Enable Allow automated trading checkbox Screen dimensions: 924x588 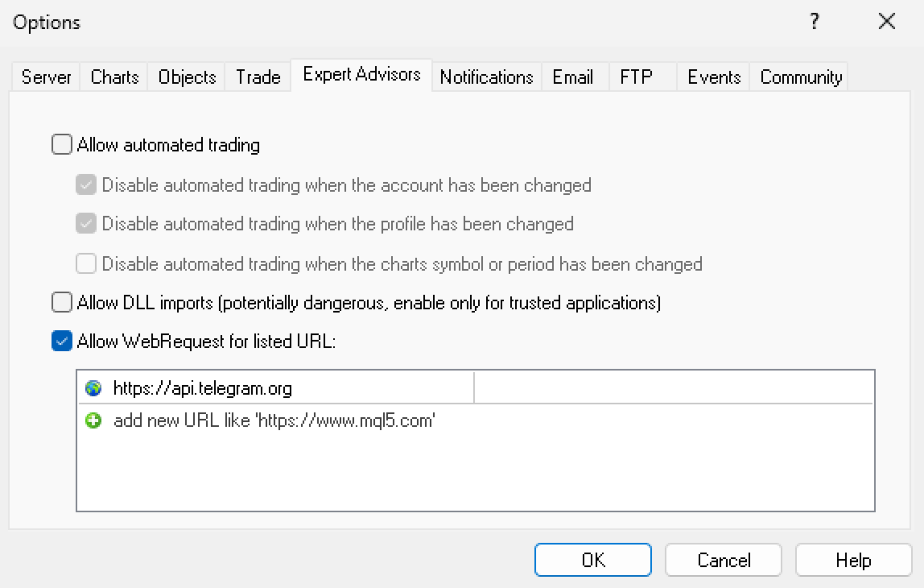coord(62,145)
